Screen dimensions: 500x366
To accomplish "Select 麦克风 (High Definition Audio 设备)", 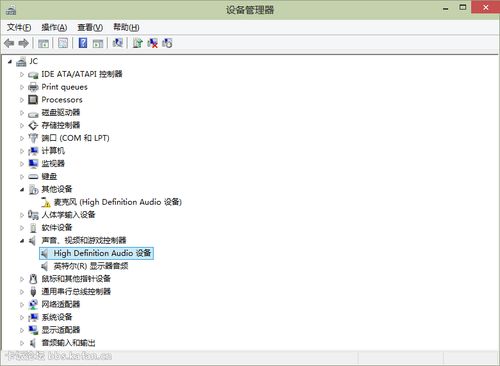I will (118, 202).
